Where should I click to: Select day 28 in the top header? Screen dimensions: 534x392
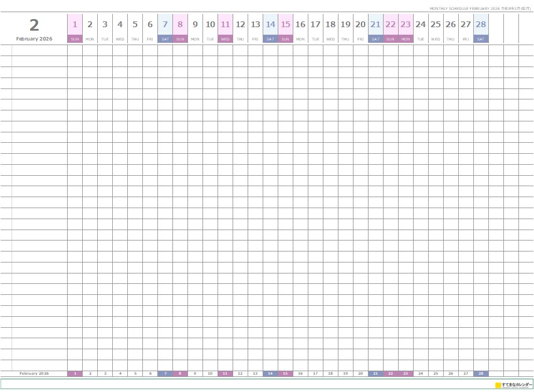tap(481, 25)
